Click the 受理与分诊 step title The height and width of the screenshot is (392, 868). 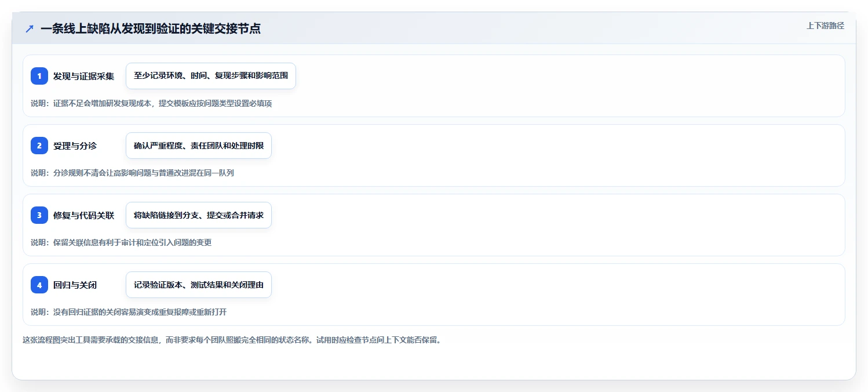coord(75,146)
